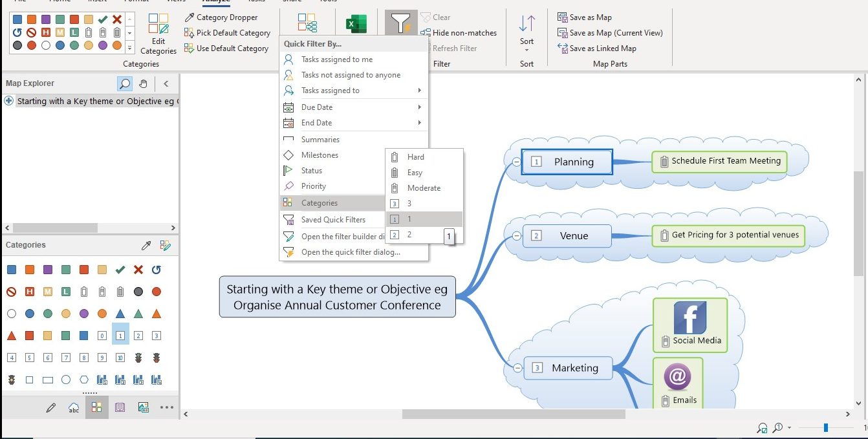This screenshot has height=439, width=868.
Task: Select the blue square swatch in Categories panel
Action: pyautogui.click(x=11, y=270)
